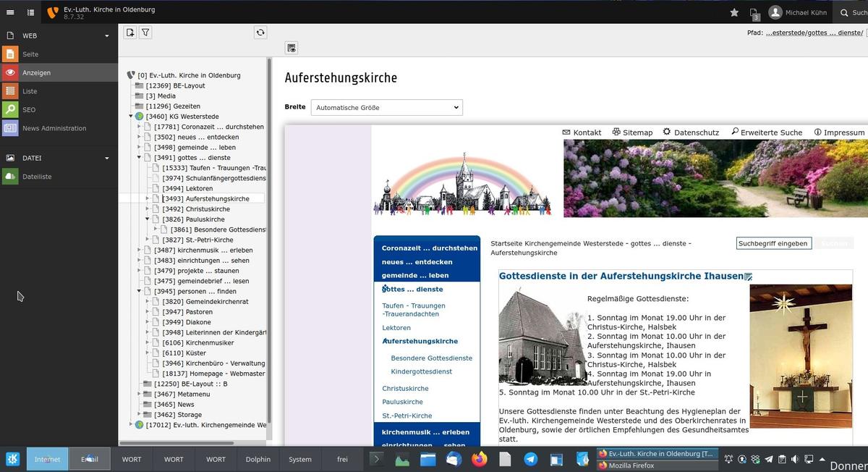Select the Anzeigen module menu item
This screenshot has width=868, height=472.
point(36,72)
